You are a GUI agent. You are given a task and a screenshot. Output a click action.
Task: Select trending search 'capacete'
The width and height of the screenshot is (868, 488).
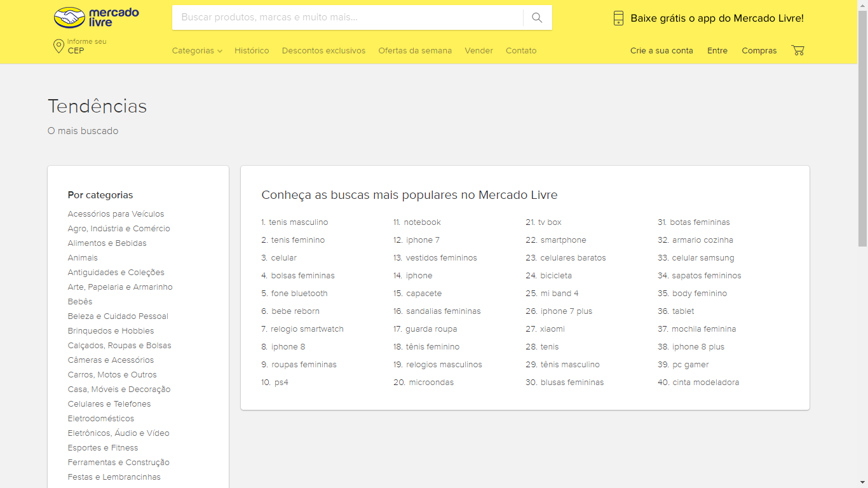pos(424,294)
